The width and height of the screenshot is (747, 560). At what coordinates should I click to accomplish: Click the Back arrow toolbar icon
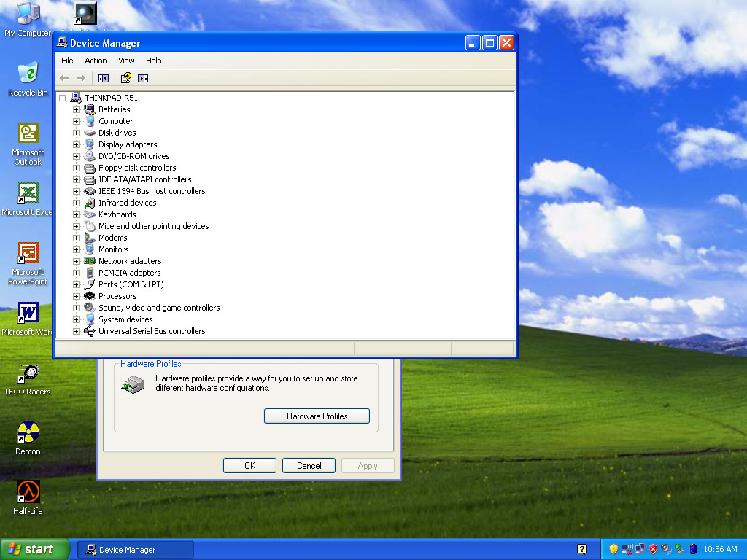coord(64,78)
